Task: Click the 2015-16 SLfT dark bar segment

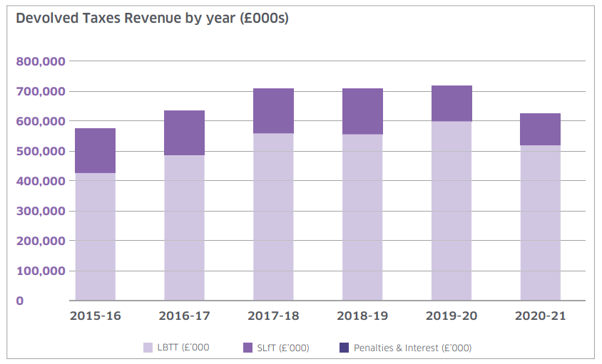Action: [x=95, y=151]
